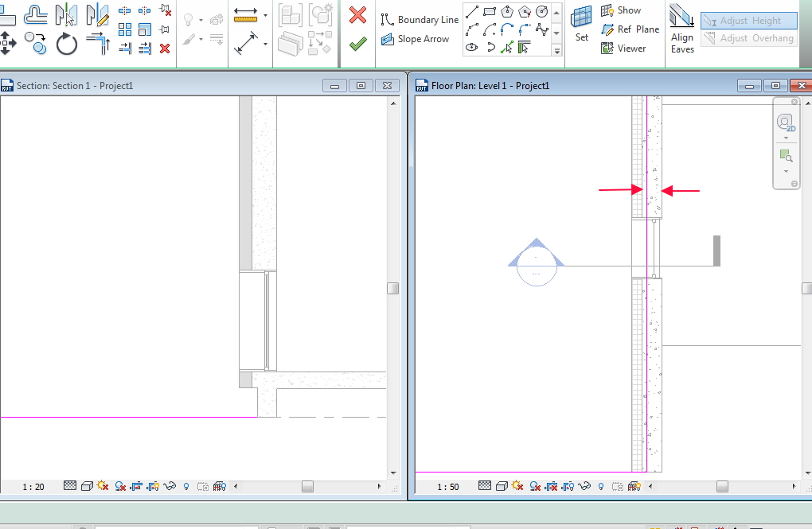812x529 pixels.
Task: Open the work plane Viewer
Action: coord(623,49)
